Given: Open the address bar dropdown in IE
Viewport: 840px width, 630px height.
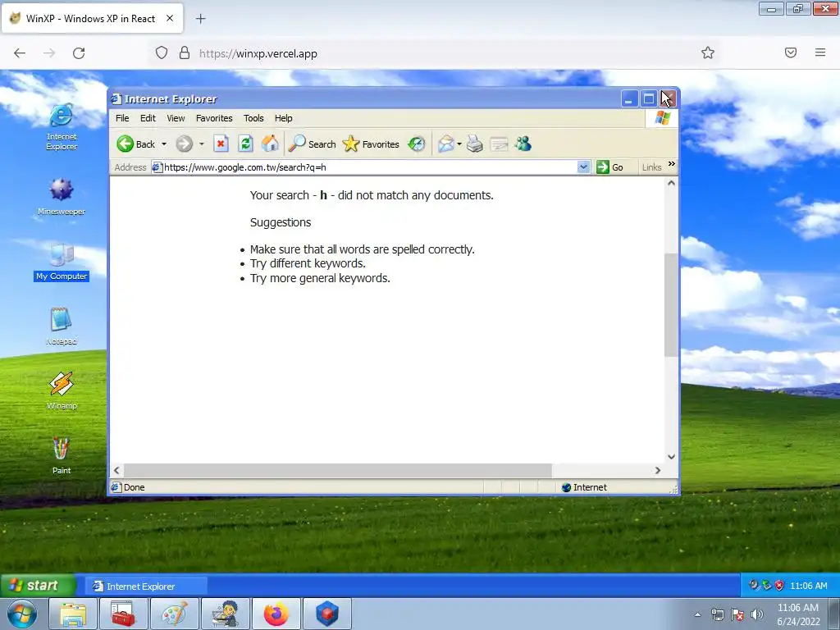Looking at the screenshot, I should [583, 167].
